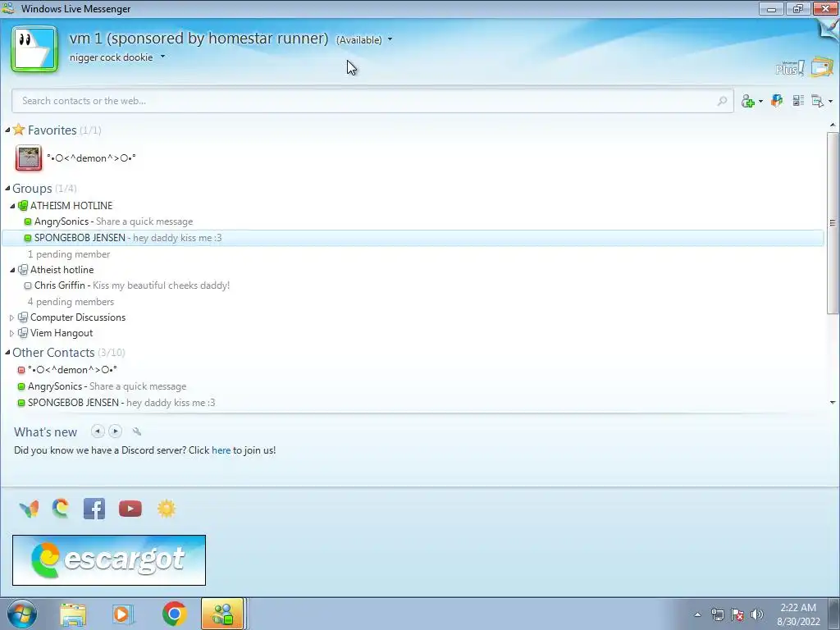
Task: Click the escargot banner image
Action: pos(109,559)
